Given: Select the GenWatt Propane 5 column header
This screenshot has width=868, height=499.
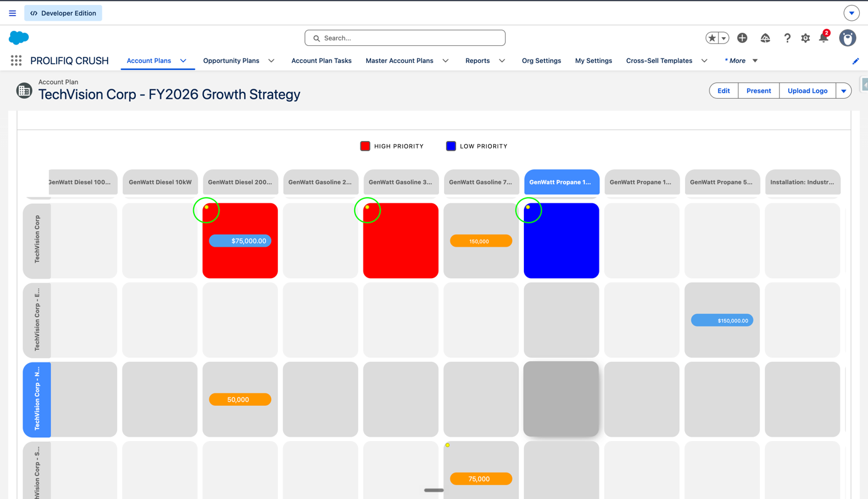Looking at the screenshot, I should point(722,182).
